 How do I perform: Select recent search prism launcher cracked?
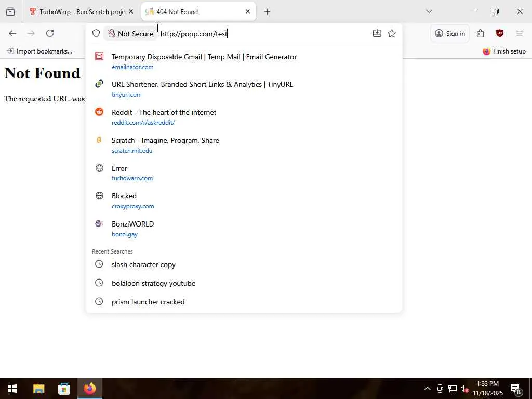[244, 302]
